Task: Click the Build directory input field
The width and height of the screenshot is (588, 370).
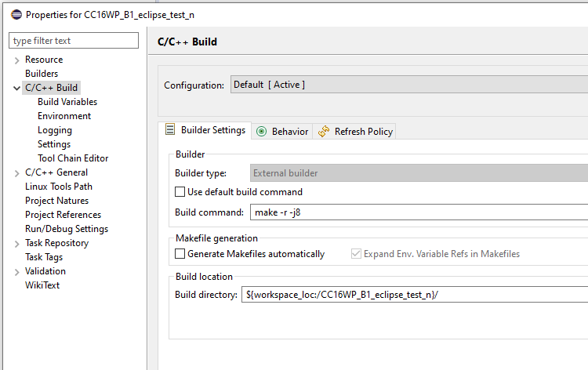Action: (415, 294)
